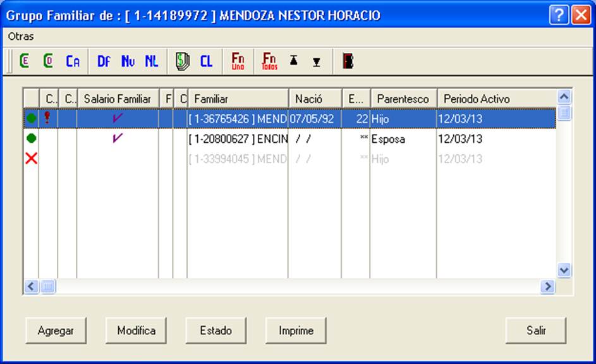Select the blue CA toolbar icon

click(73, 61)
